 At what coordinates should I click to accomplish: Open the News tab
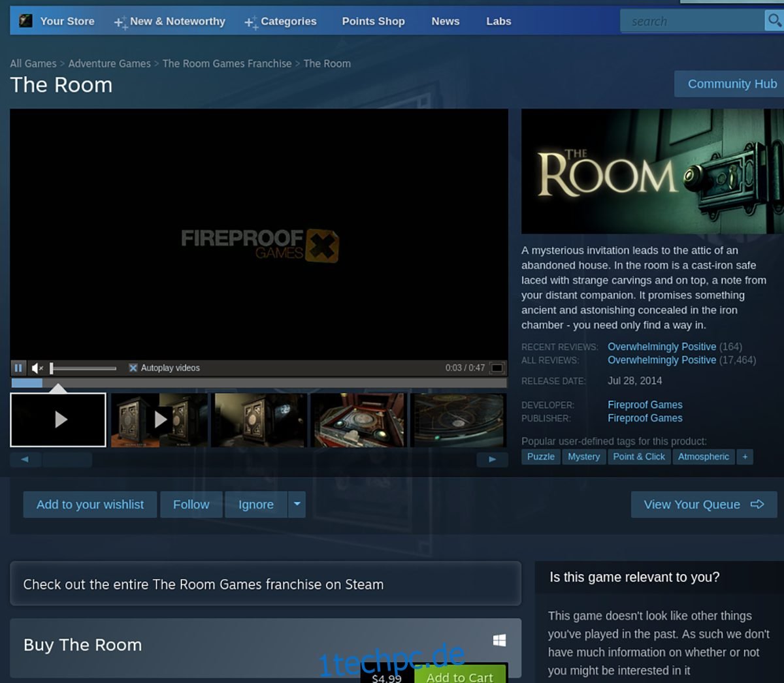pyautogui.click(x=446, y=22)
